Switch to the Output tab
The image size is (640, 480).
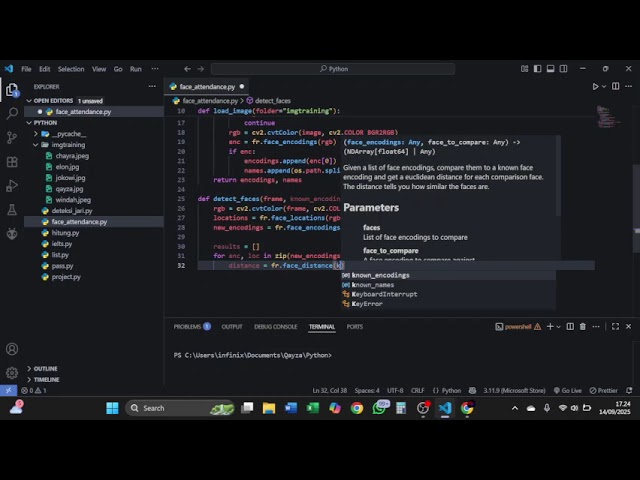click(232, 327)
